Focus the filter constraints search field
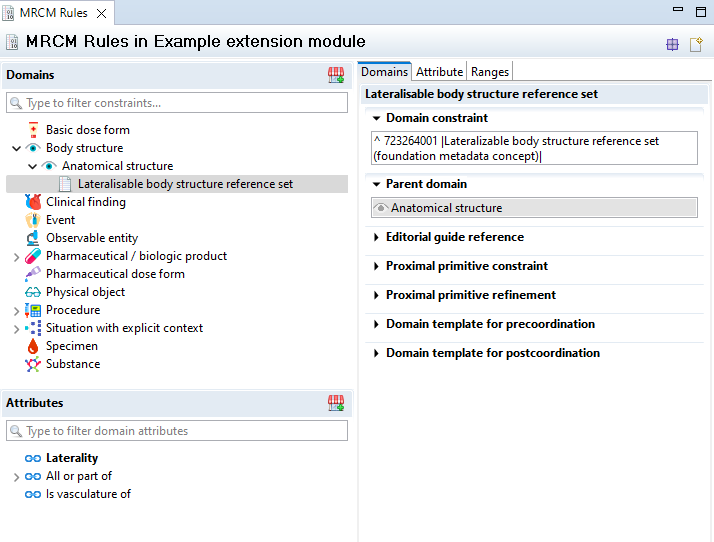Viewport: 714px width, 542px height. [177, 103]
